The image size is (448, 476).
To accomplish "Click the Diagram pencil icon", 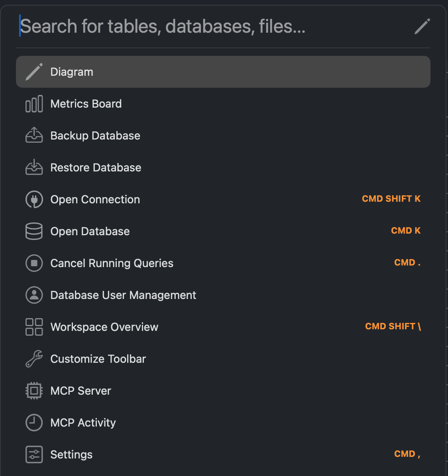I will pos(34,72).
